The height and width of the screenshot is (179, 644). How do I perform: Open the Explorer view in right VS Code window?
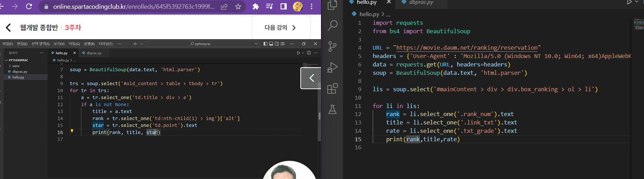coord(332,5)
